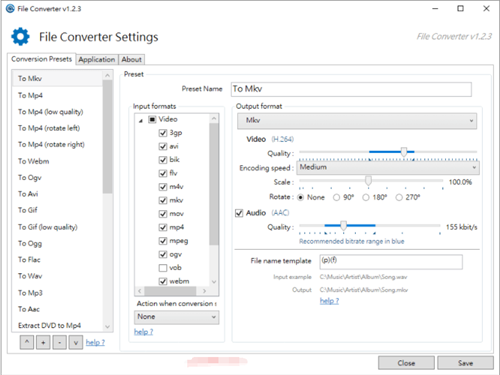Click the move preset up arrow button
500x375 pixels.
point(27,342)
